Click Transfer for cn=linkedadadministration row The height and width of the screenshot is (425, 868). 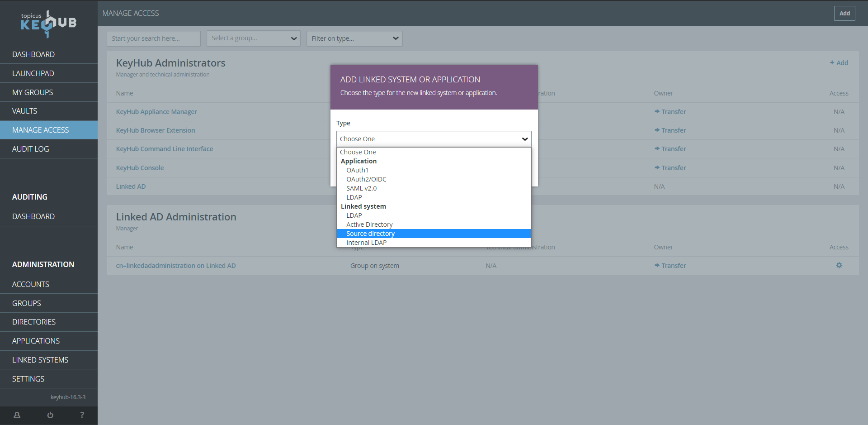pos(670,266)
